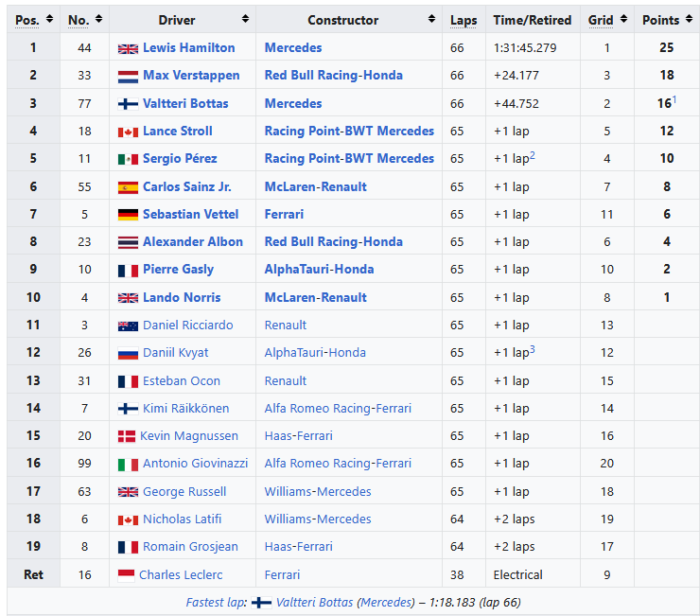Open footnote 2 next to Pérez's time

click(x=533, y=155)
